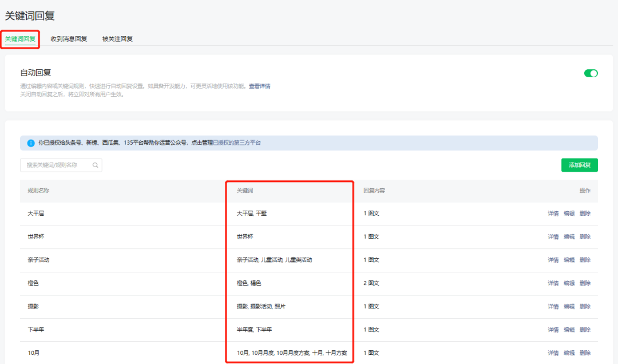Delete the 下半年 rule
618x364 pixels.
coord(585,330)
